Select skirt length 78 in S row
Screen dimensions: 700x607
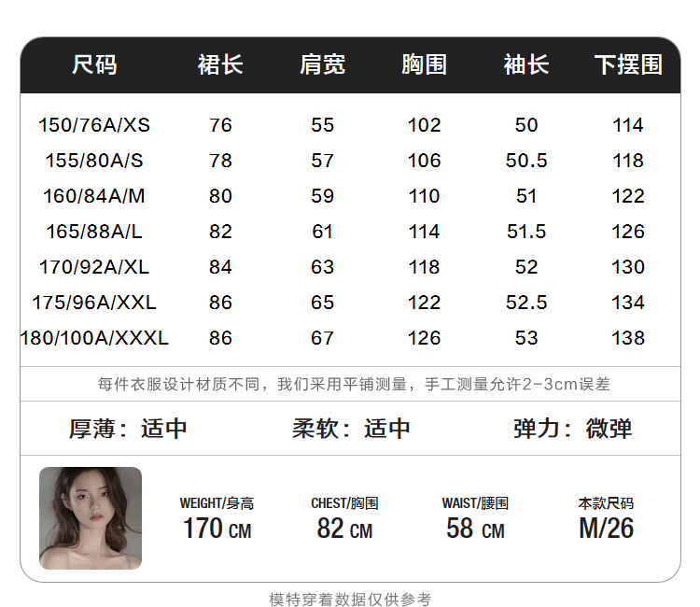pyautogui.click(x=220, y=161)
